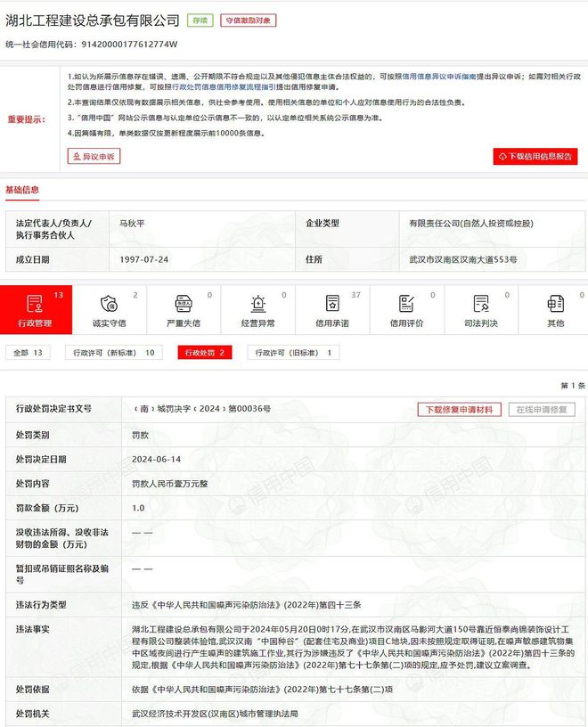Click establishment date 1997-07-24
This screenshot has width=588, height=727.
tap(143, 259)
